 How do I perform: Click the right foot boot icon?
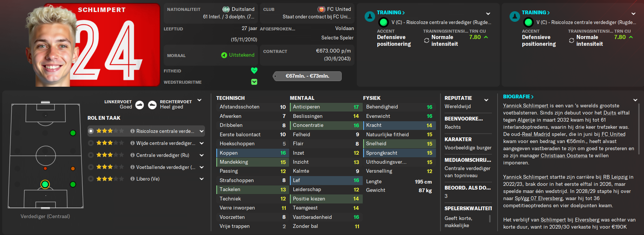(x=152, y=105)
